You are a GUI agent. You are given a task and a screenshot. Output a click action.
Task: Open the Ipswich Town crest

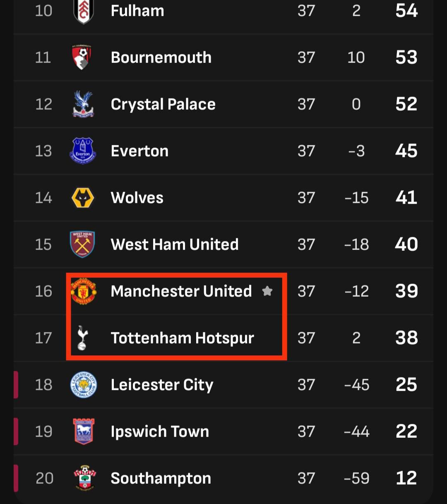84,432
